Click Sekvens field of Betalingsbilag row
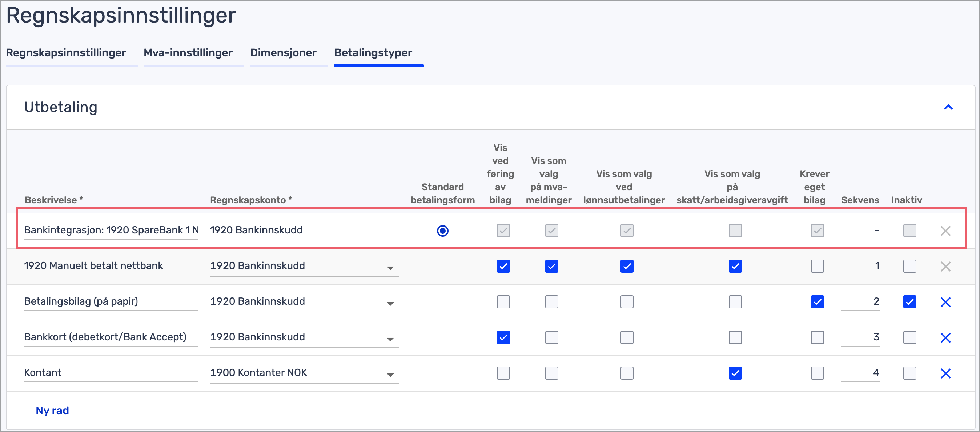 tap(860, 301)
